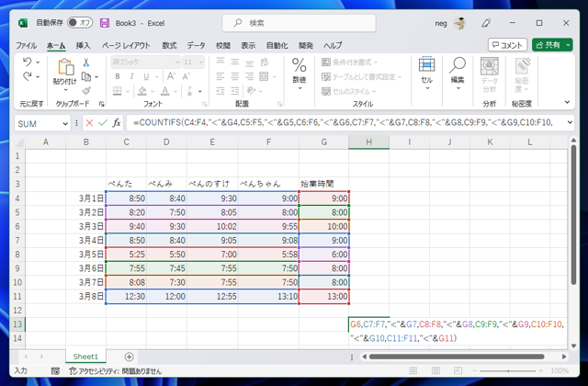Screen dimensions: 588x386
Task: Toggle Bold formatting button
Action: pyautogui.click(x=118, y=76)
